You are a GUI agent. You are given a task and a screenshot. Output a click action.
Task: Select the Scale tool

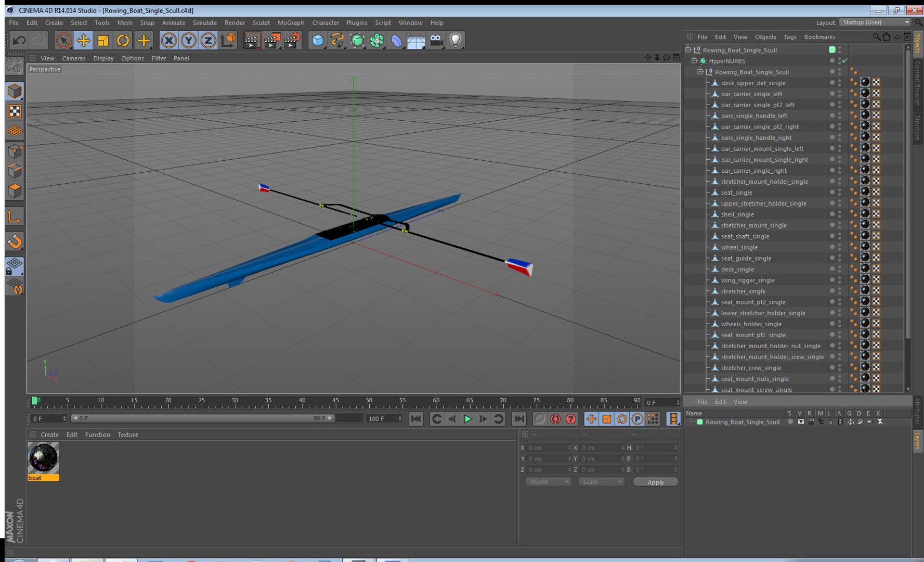pyautogui.click(x=103, y=40)
